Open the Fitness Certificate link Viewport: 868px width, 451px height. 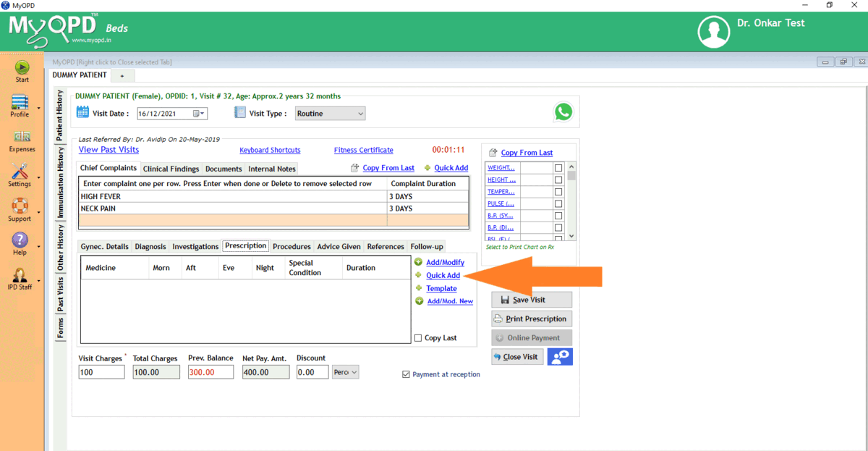(364, 151)
